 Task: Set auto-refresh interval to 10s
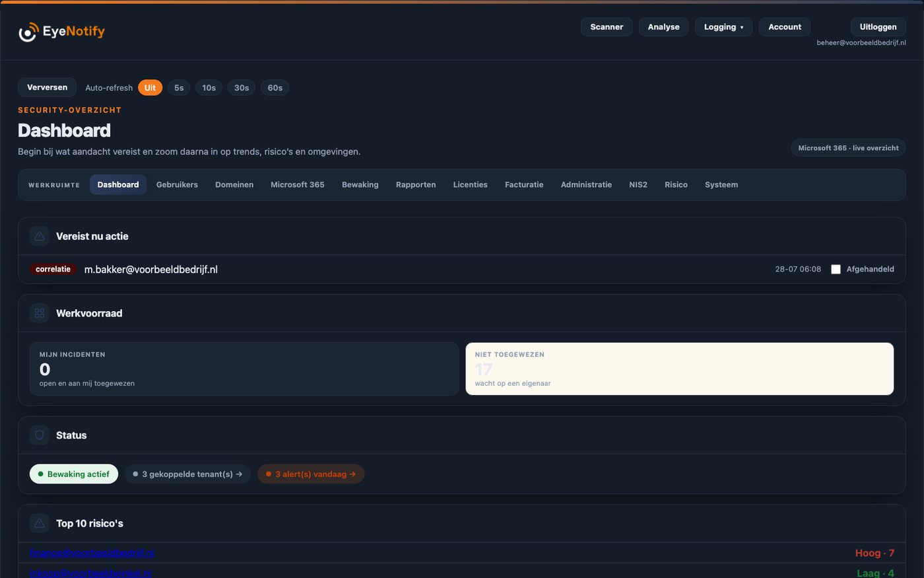(209, 88)
